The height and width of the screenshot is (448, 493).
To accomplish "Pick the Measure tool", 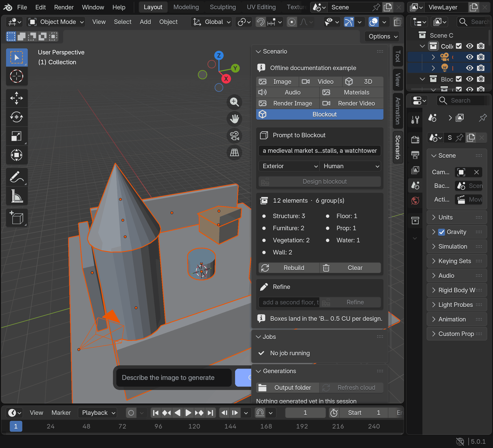I will click(17, 196).
